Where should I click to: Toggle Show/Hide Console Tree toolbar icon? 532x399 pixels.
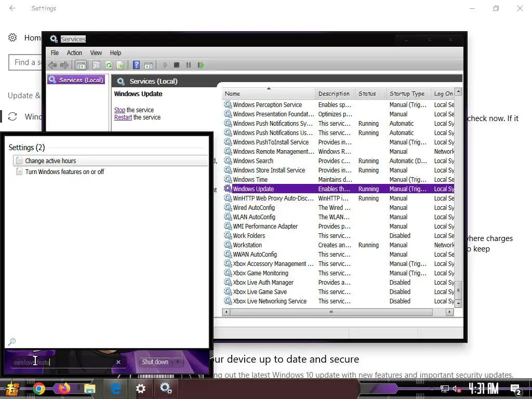pyautogui.click(x=81, y=65)
